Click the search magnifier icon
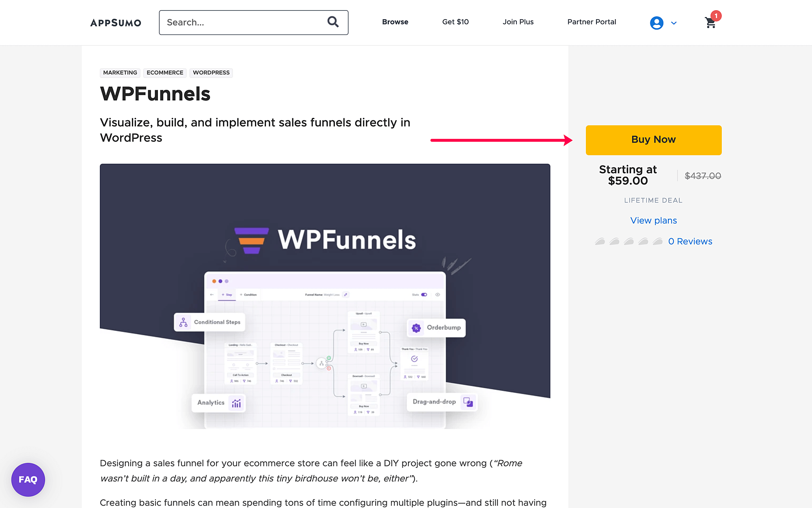The height and width of the screenshot is (508, 812). pyautogui.click(x=333, y=22)
